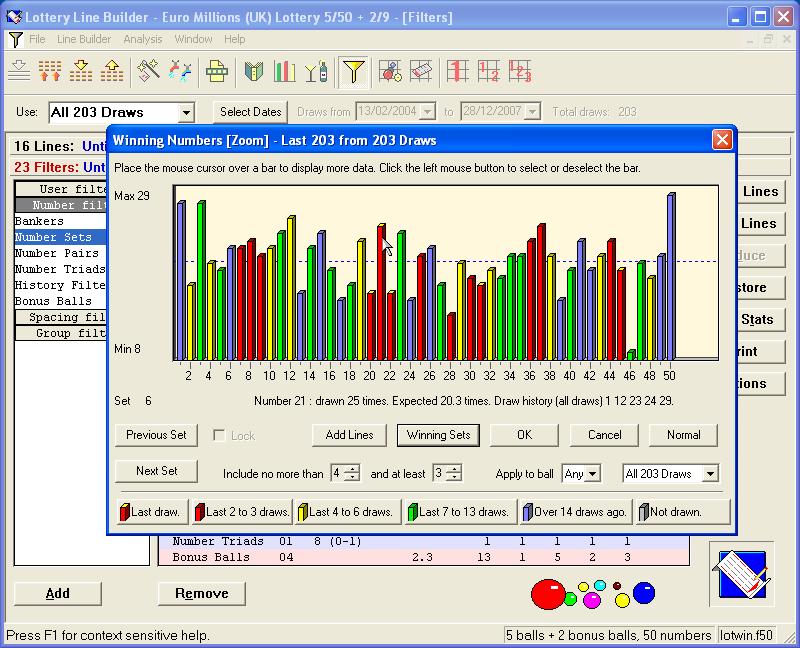800x648 pixels.
Task: Select Number Pairs in the filter list
Action: (x=56, y=253)
